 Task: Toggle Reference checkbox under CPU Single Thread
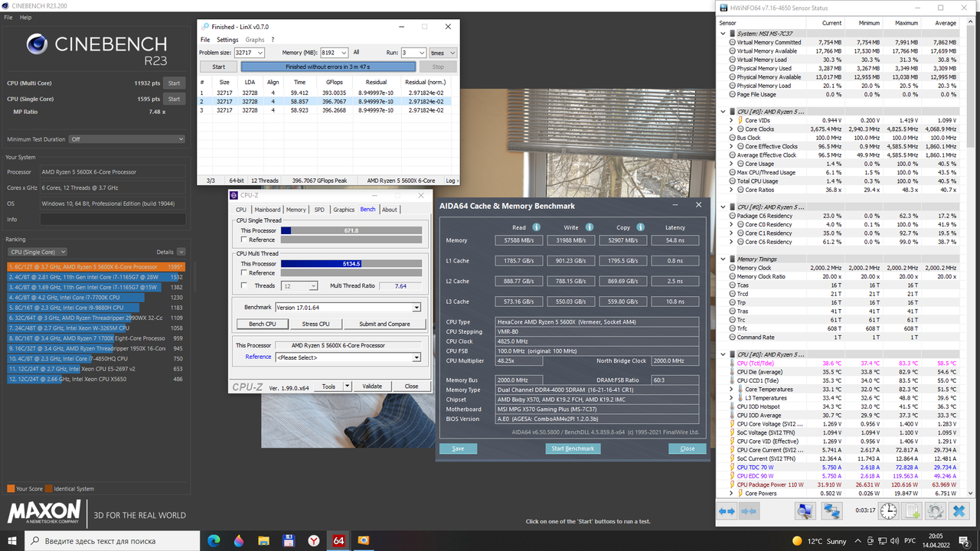coord(244,240)
